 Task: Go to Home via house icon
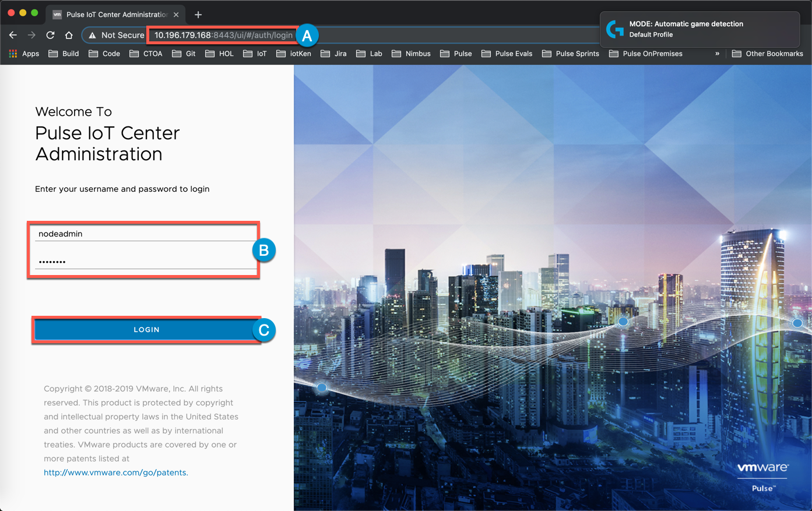point(69,35)
